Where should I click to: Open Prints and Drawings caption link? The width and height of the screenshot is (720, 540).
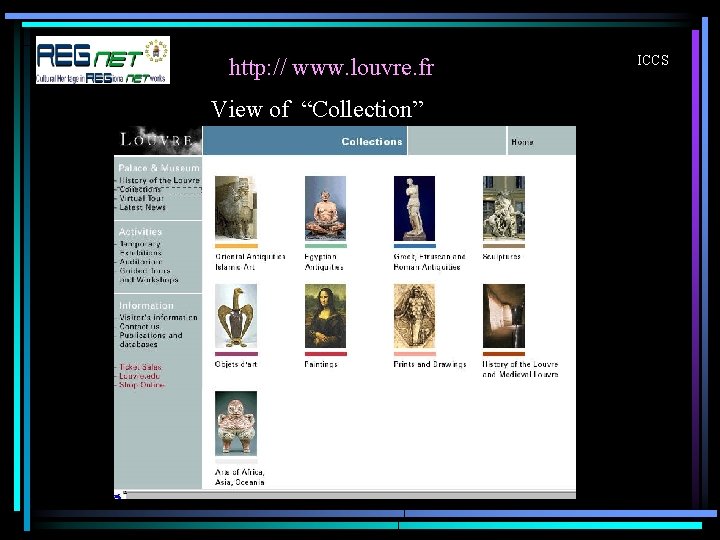point(430,364)
